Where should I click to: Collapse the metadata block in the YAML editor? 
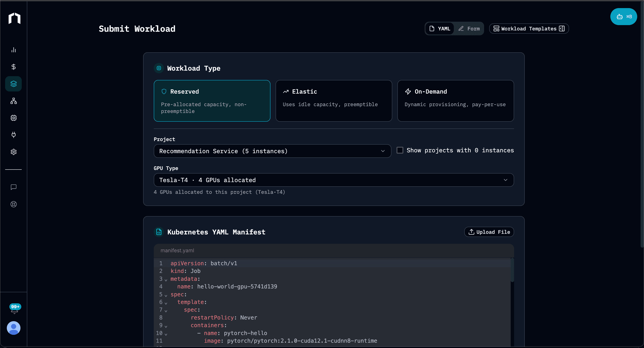coord(165,279)
